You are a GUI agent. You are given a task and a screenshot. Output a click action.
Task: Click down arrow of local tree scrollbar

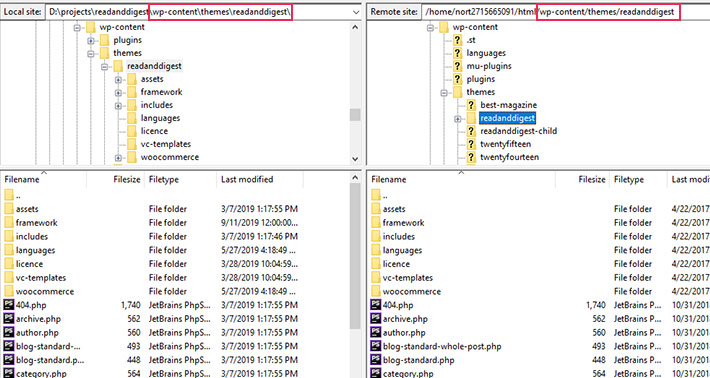tap(355, 159)
